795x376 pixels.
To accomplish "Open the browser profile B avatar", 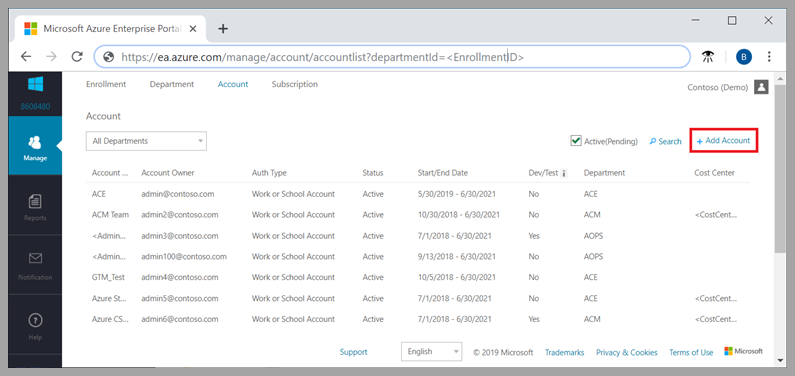I will 744,57.
